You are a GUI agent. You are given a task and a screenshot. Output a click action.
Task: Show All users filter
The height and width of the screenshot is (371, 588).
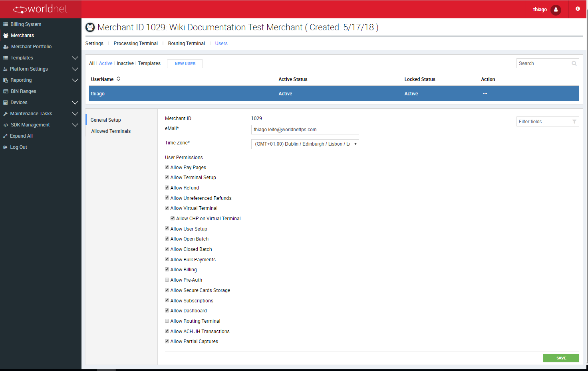click(x=92, y=63)
